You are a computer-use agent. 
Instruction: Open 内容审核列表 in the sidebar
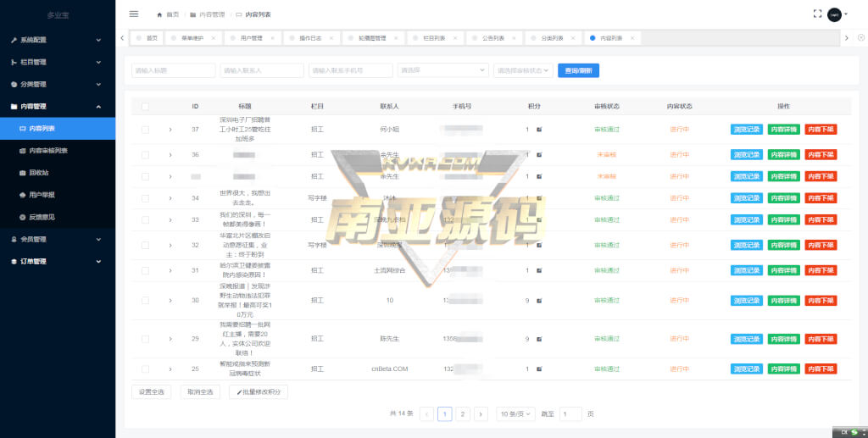[x=58, y=151]
